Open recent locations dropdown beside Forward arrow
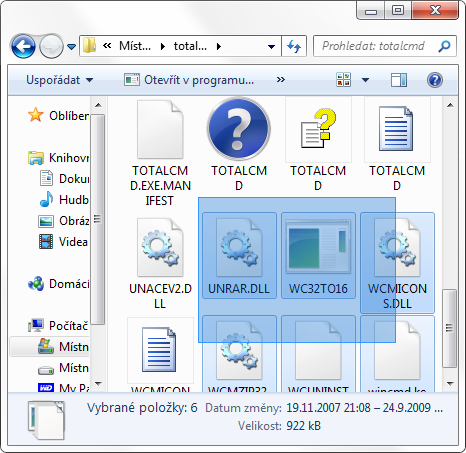 pos(71,47)
